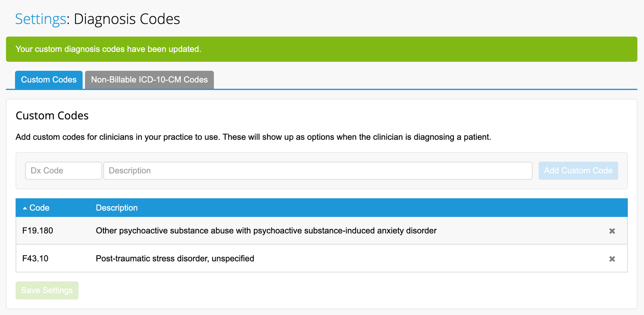This screenshot has width=644, height=315.
Task: Click the Other psychoactive substance abuse description
Action: coord(266,231)
